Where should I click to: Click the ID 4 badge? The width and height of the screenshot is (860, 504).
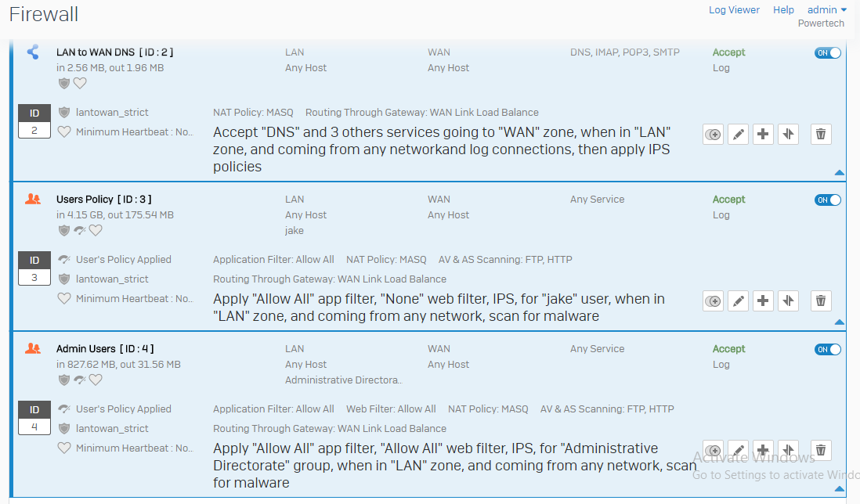click(34, 418)
